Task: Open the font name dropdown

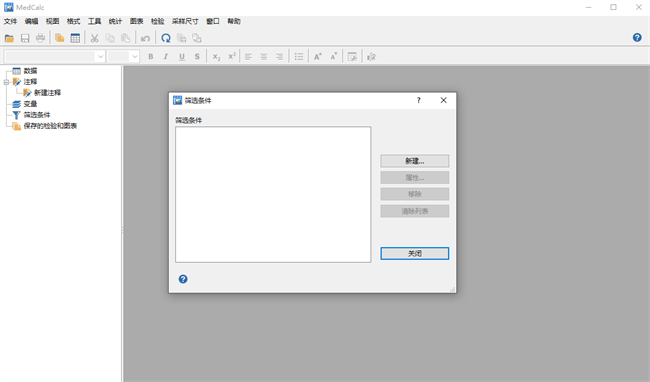Action: click(x=100, y=56)
